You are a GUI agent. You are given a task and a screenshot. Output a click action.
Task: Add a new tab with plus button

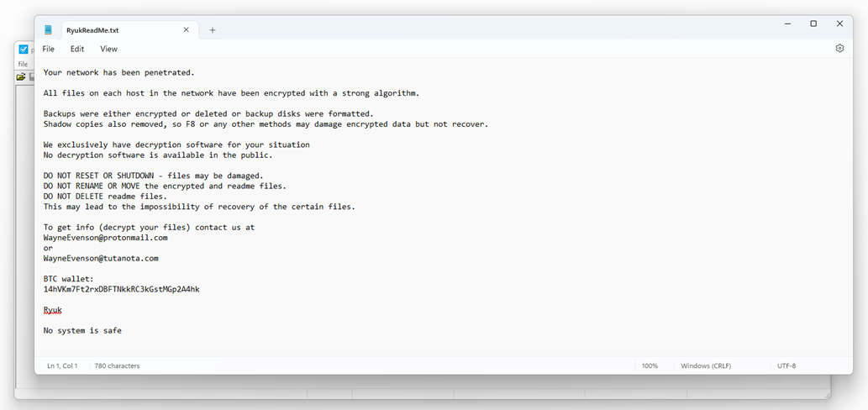(x=213, y=30)
